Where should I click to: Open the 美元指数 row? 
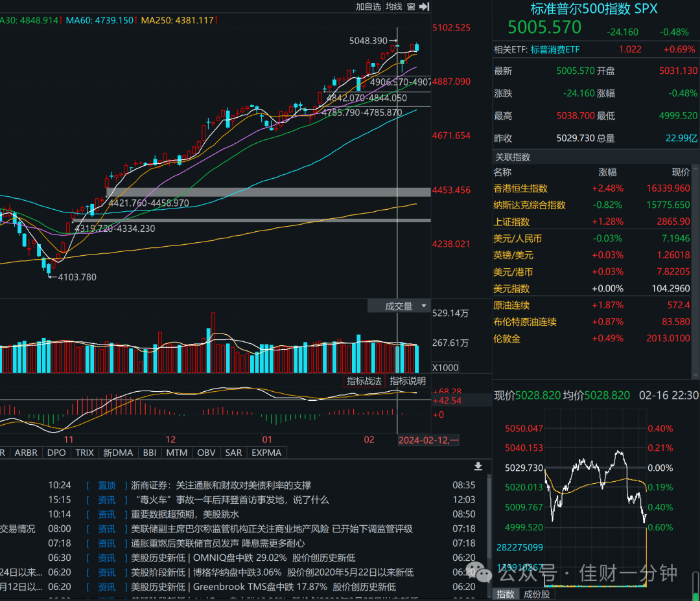click(592, 289)
